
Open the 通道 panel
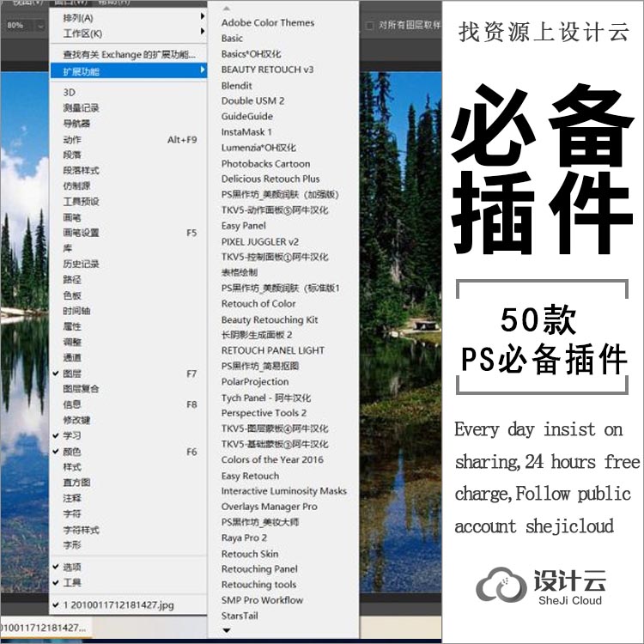[129, 358]
